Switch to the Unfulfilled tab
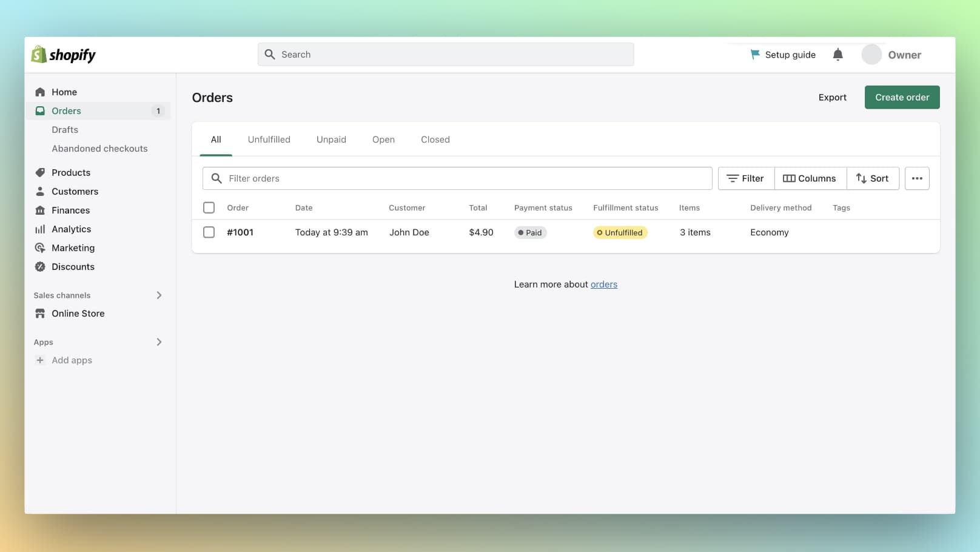980x552 pixels. coord(269,139)
